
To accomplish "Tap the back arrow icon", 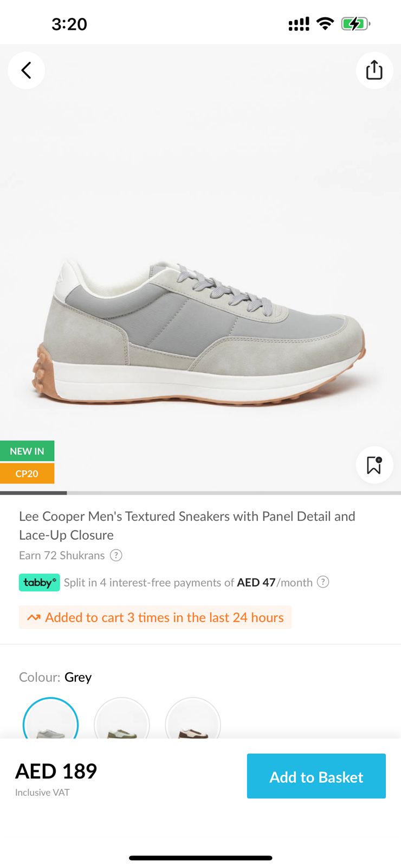I will point(26,71).
